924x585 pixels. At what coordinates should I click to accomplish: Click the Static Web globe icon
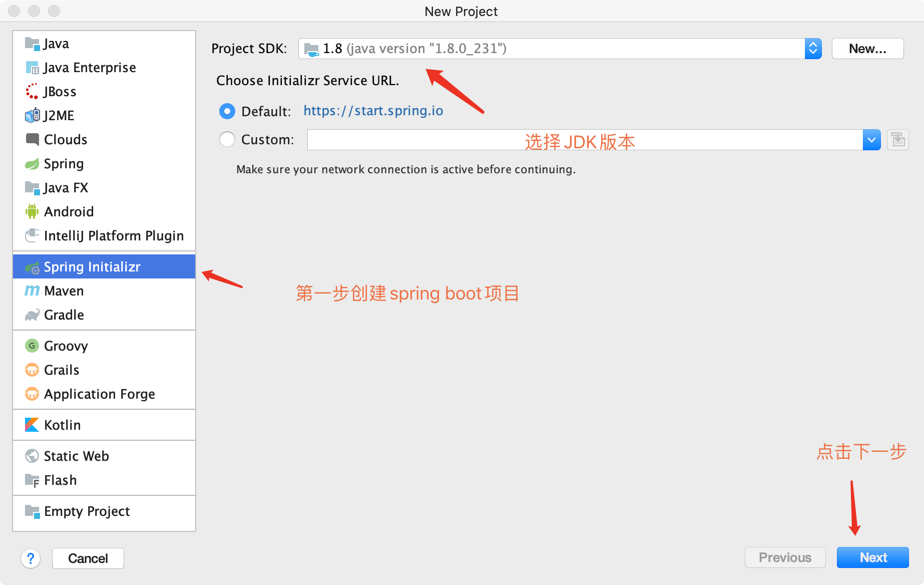(32, 456)
